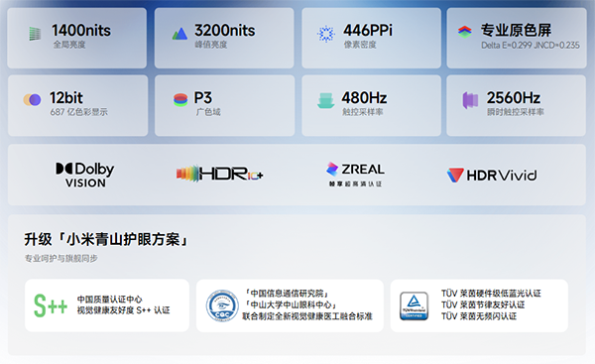Click the 「中国信息通信研究院」 line

pyautogui.click(x=287, y=293)
